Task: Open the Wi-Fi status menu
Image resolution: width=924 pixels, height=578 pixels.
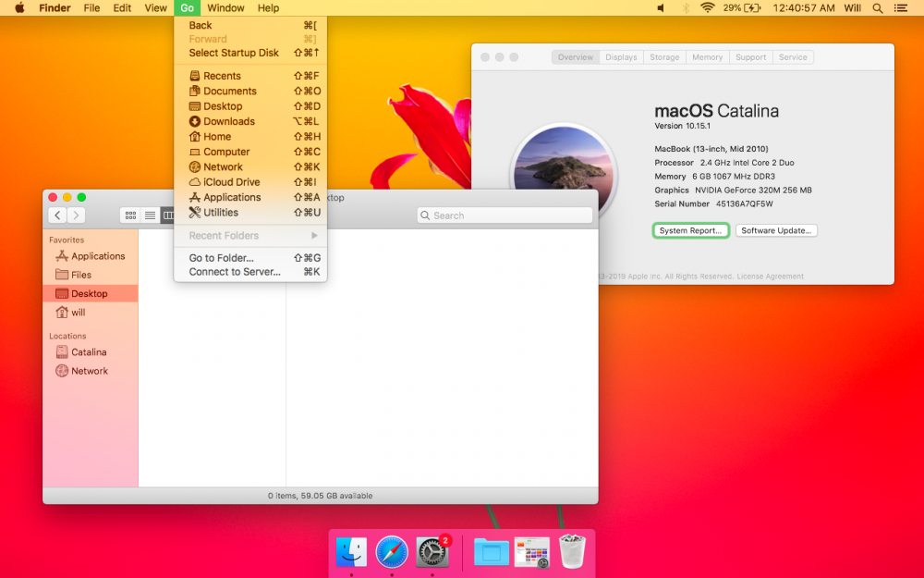Action: coord(708,8)
